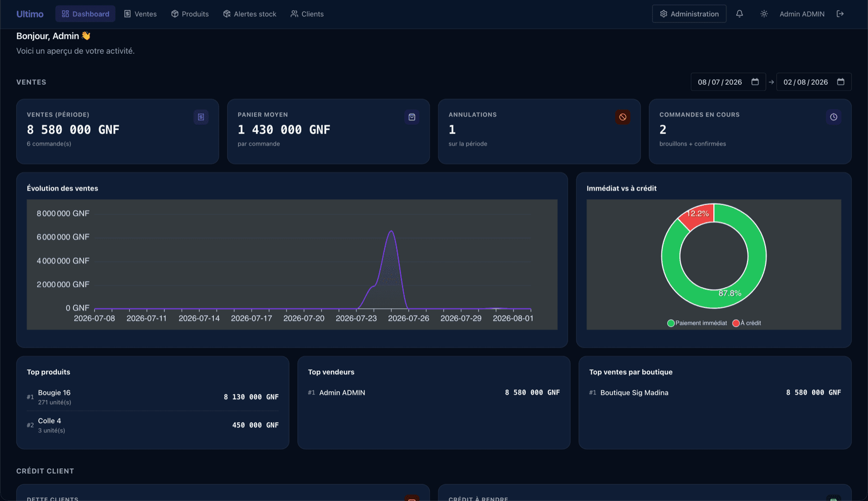Select Admin ADMIN in Top vendeurs
This screenshot has width=868, height=501.
point(433,392)
